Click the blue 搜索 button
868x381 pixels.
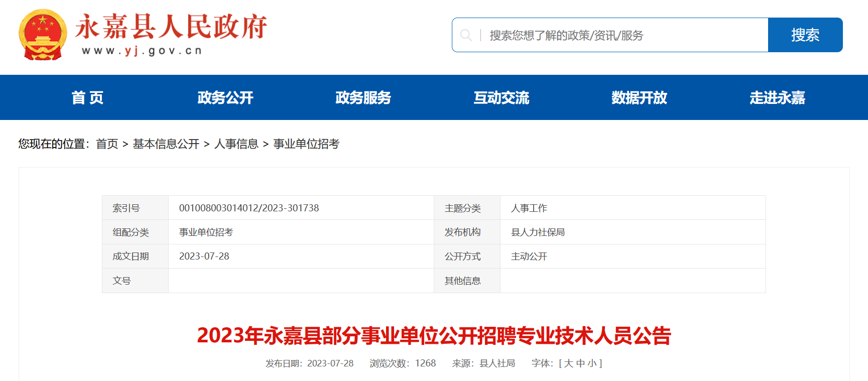click(x=805, y=35)
